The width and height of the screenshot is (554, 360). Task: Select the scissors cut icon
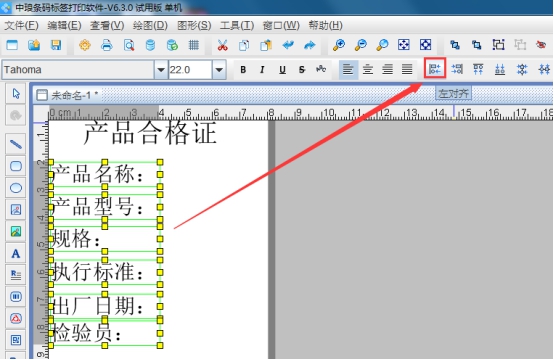(222, 45)
